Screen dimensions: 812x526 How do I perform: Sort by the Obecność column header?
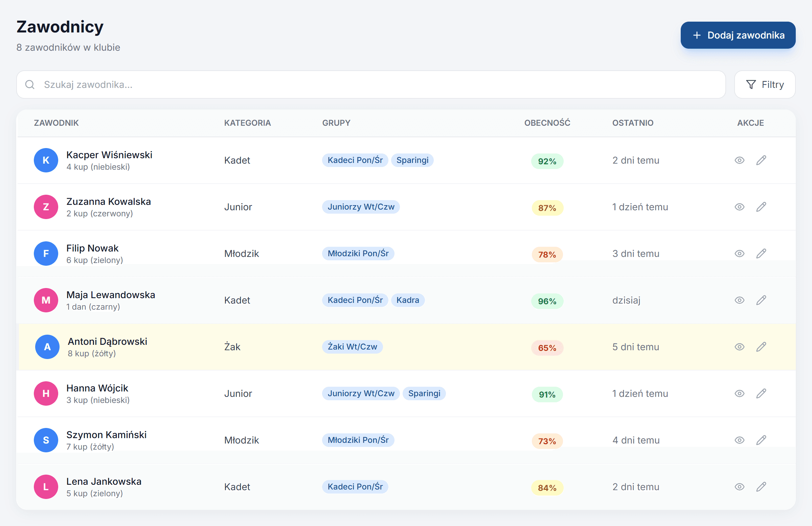[x=547, y=123]
